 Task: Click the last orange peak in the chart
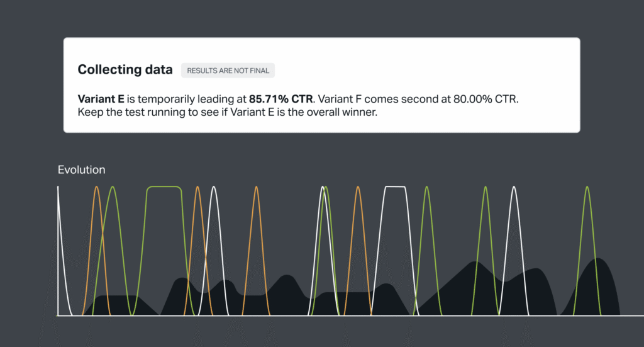point(358,188)
